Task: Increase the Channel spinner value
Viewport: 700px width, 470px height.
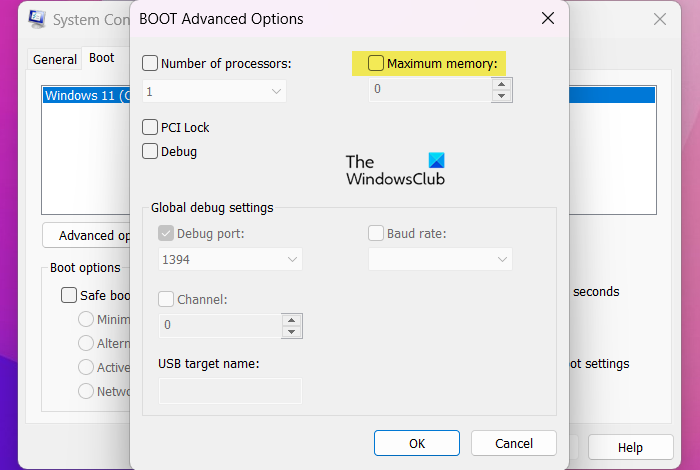Action: tap(291, 320)
